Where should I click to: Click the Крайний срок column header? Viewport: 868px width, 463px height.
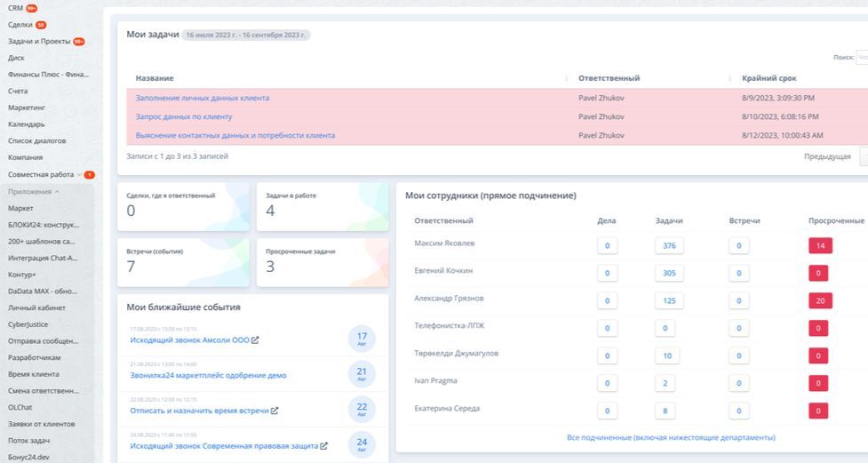click(x=768, y=78)
